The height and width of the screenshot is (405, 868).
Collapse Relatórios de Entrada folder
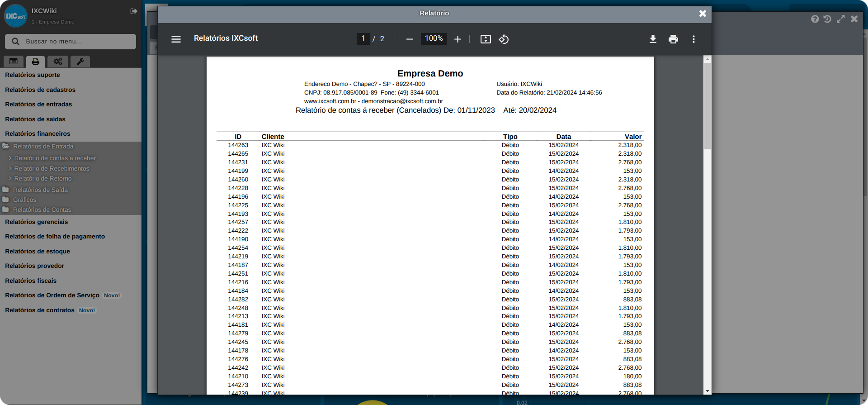43,147
